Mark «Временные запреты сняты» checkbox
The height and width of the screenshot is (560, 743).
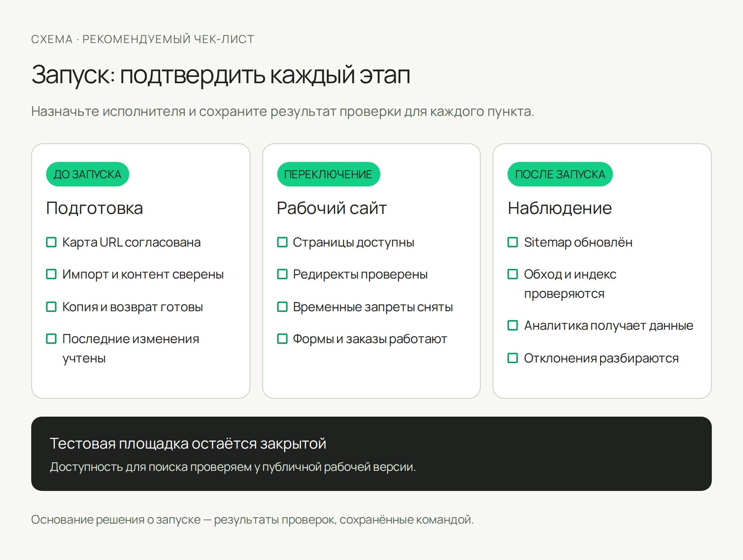282,307
